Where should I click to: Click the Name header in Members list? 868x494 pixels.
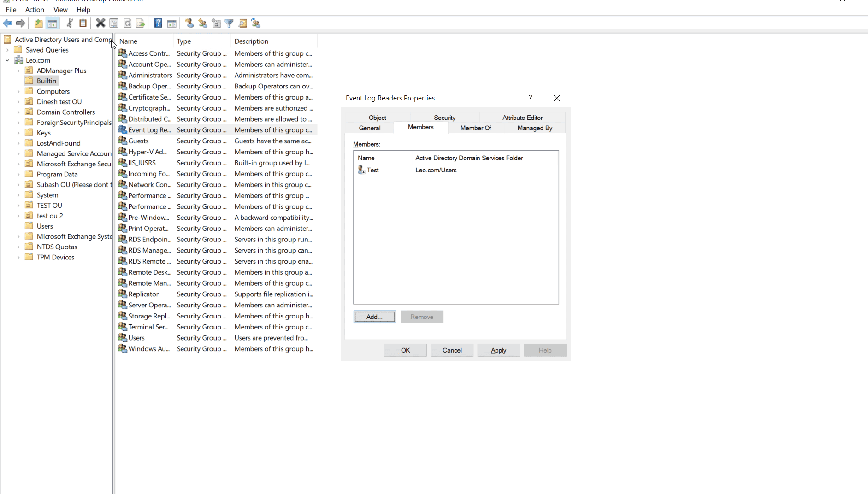point(383,158)
